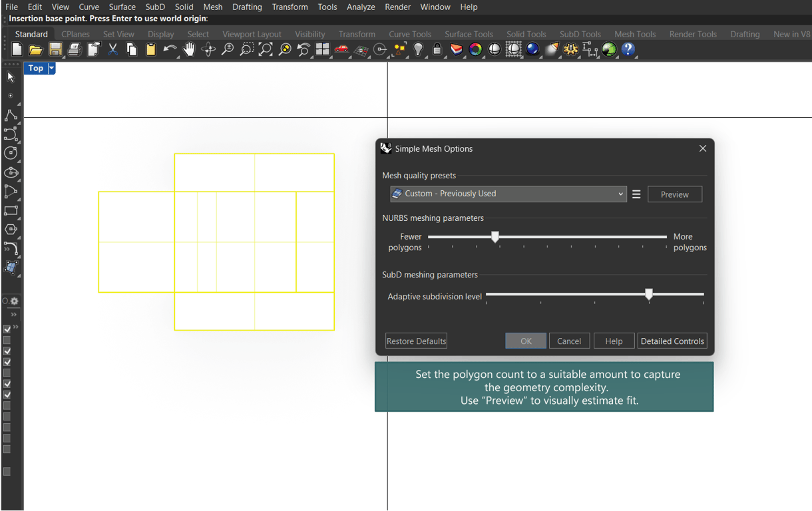Image resolution: width=812 pixels, height=511 pixels.
Task: Click the blue Help question mark icon
Action: coord(628,49)
